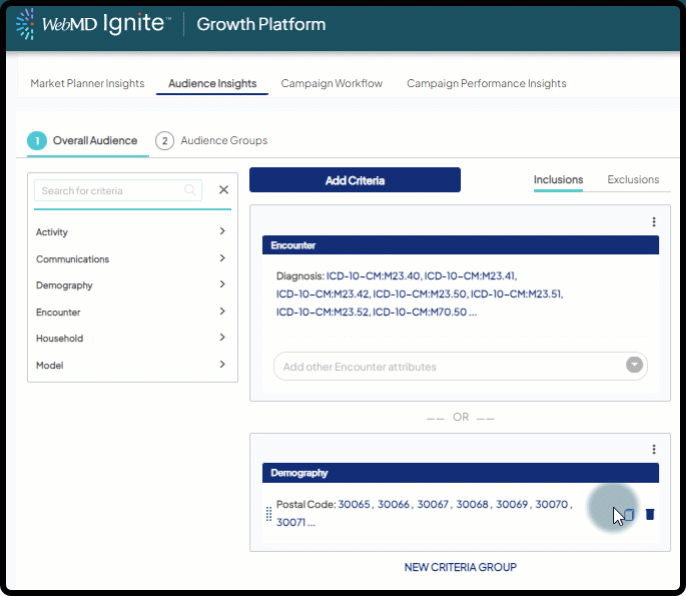Click the search magnifier icon in criteria field
This screenshot has height=596, width=686.
[190, 190]
